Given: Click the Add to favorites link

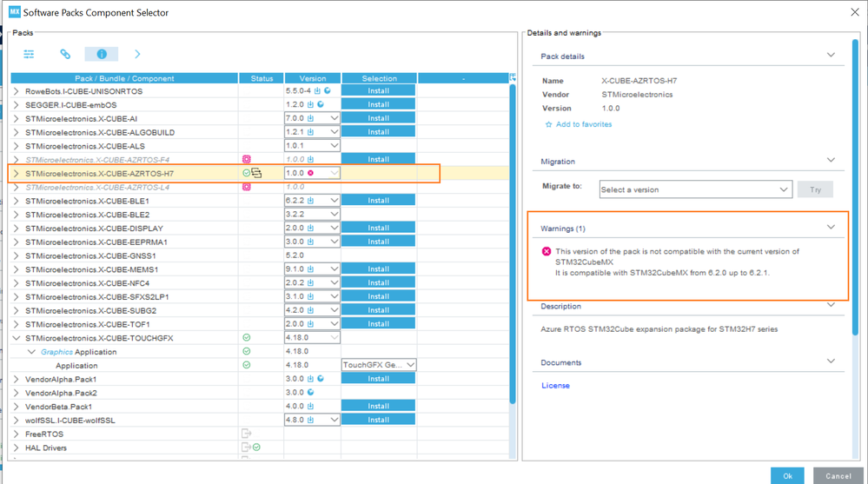Looking at the screenshot, I should tap(584, 124).
